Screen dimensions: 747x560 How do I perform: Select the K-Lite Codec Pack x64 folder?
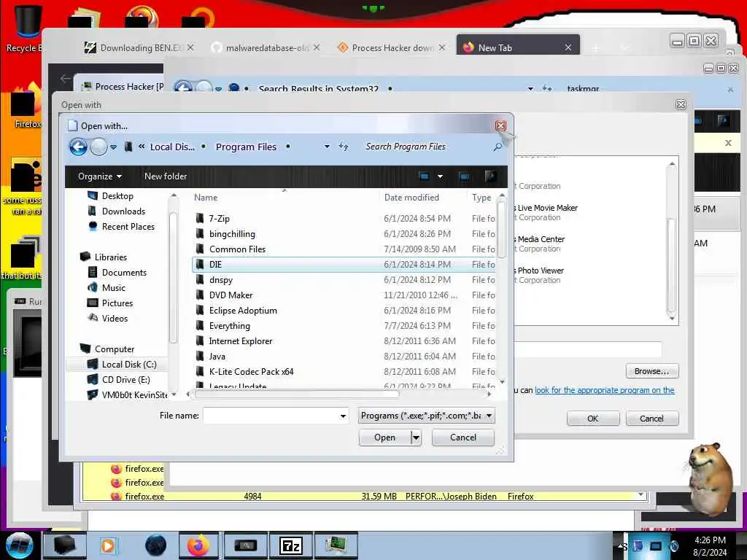pyautogui.click(x=251, y=371)
